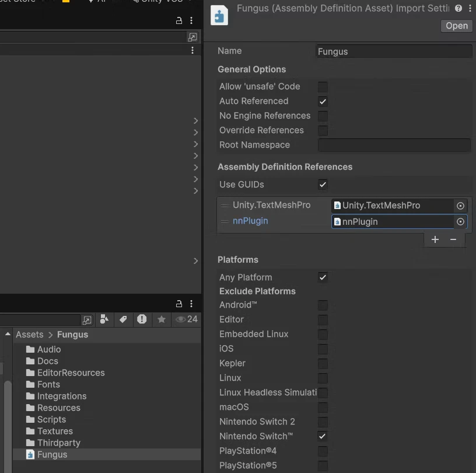Uncheck Nintendo Switch™ excluded platform
This screenshot has width=476, height=473.
coord(323,436)
